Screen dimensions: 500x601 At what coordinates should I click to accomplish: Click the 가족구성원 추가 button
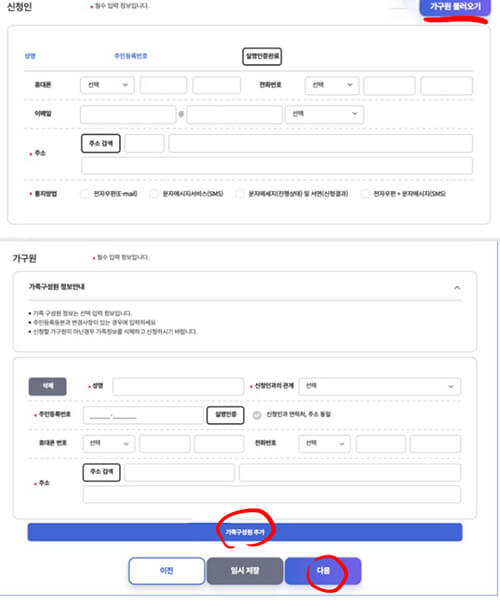point(245,532)
